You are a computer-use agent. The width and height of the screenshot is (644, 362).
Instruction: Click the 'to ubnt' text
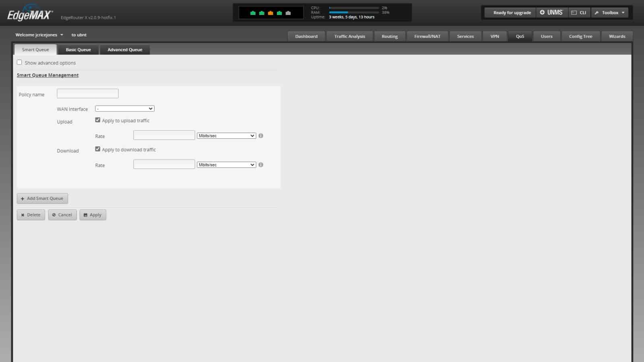coord(79,35)
